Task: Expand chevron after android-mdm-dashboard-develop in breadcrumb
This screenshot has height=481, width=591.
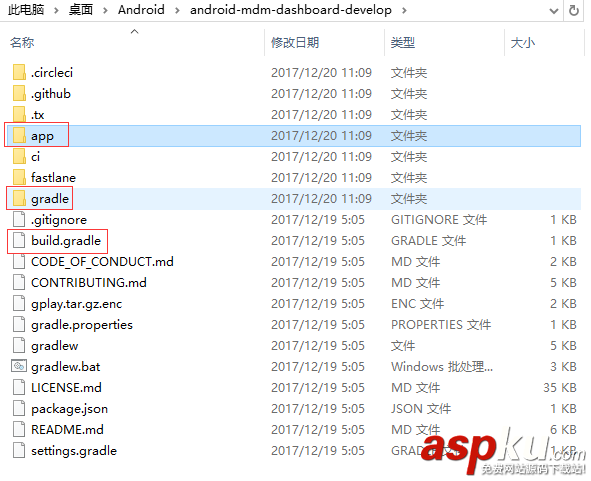Action: pos(404,10)
